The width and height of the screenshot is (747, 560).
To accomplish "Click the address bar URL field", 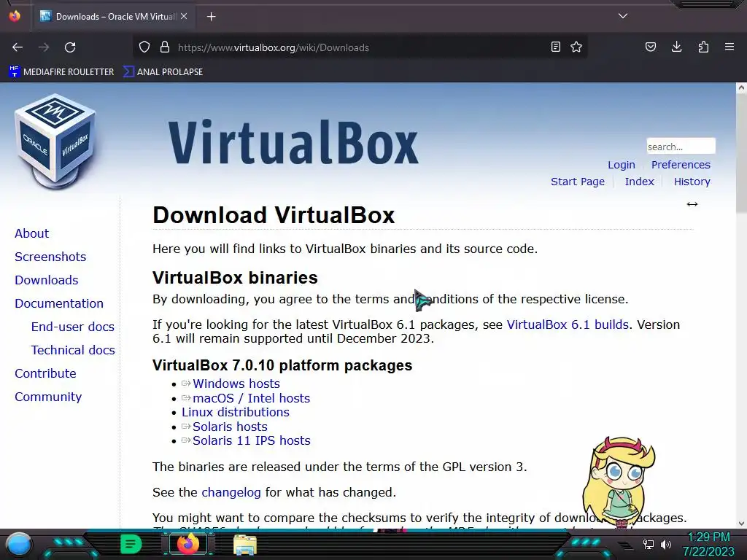I will point(362,47).
